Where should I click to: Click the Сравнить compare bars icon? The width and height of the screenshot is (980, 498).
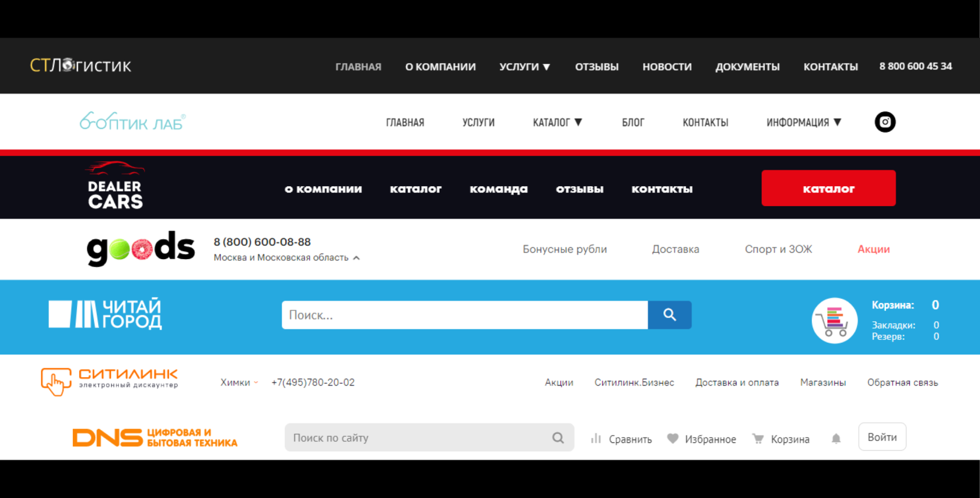[596, 438]
